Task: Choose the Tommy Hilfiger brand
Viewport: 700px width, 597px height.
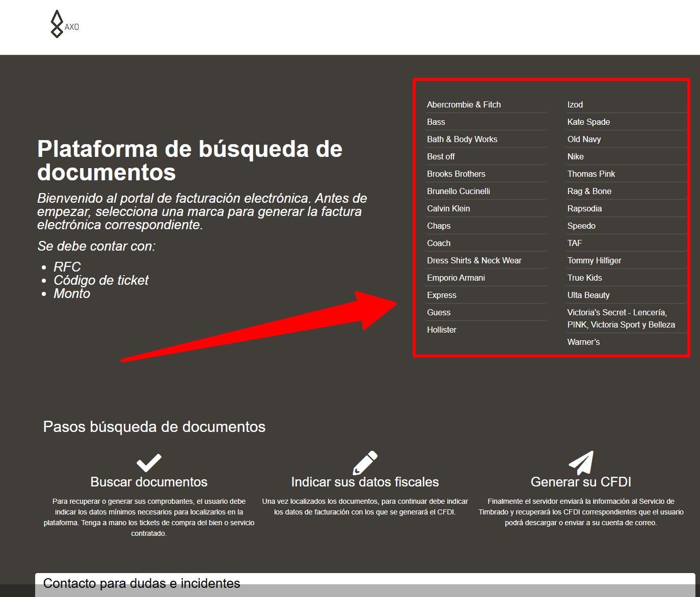Action: (594, 260)
